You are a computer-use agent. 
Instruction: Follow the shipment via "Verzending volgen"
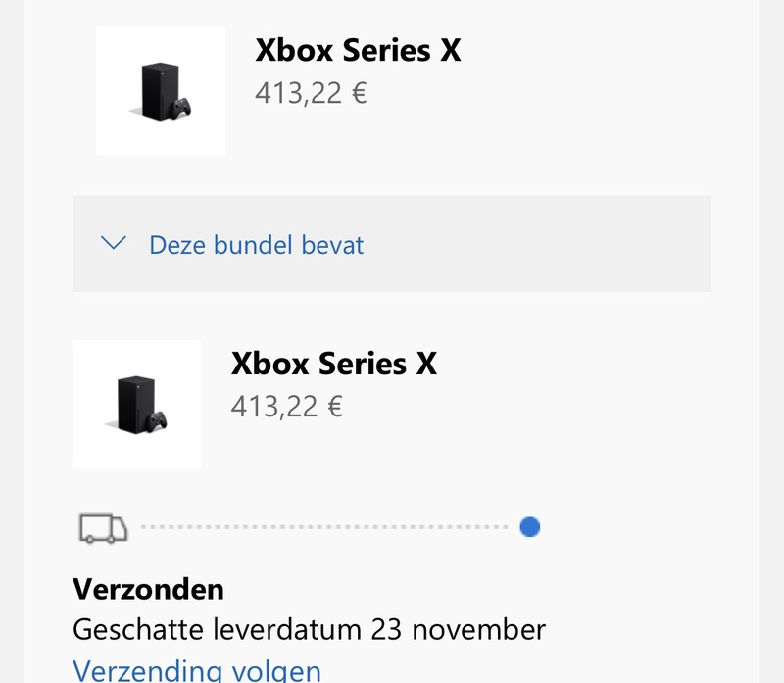[x=197, y=670]
